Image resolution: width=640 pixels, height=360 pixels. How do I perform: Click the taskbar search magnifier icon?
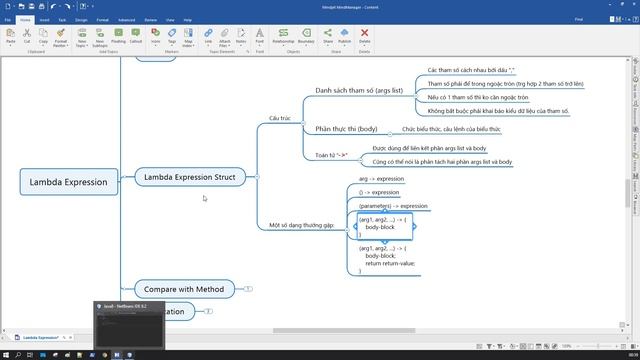tap(18, 355)
